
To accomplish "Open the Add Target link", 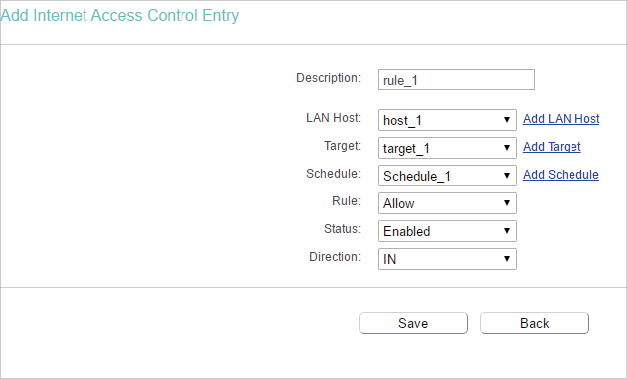I will tap(551, 147).
